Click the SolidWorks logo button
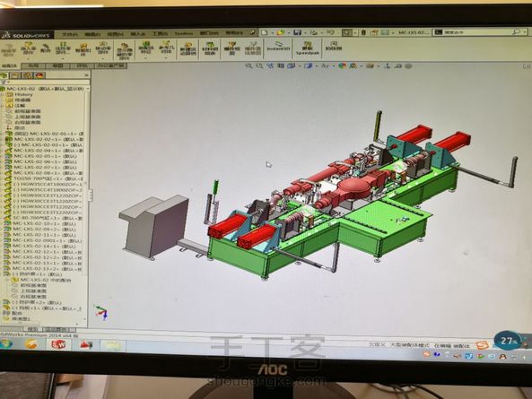The height and width of the screenshot is (399, 532). click(x=26, y=35)
